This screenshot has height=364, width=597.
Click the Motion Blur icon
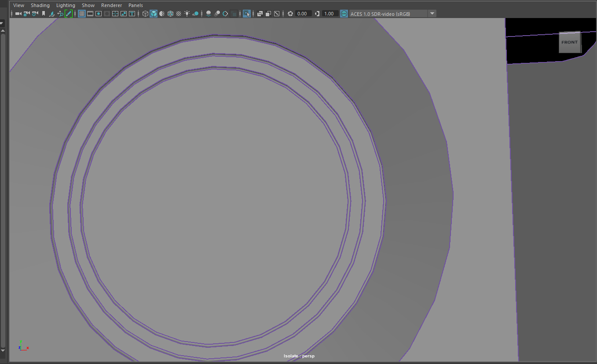click(x=216, y=14)
